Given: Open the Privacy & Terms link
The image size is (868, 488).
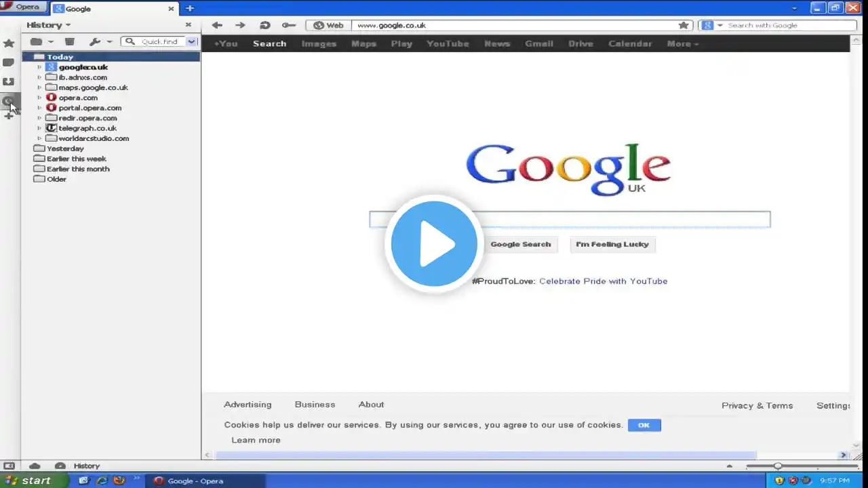Looking at the screenshot, I should pos(757,405).
